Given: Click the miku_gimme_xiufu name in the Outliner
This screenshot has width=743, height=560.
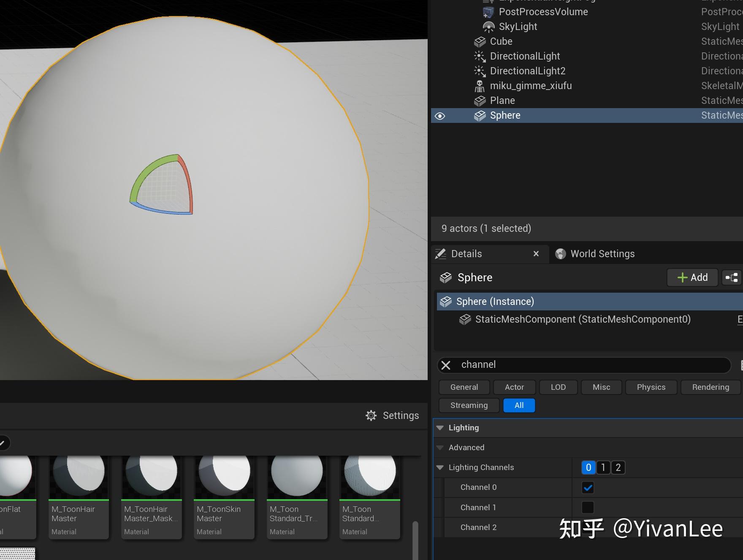Looking at the screenshot, I should [x=531, y=86].
